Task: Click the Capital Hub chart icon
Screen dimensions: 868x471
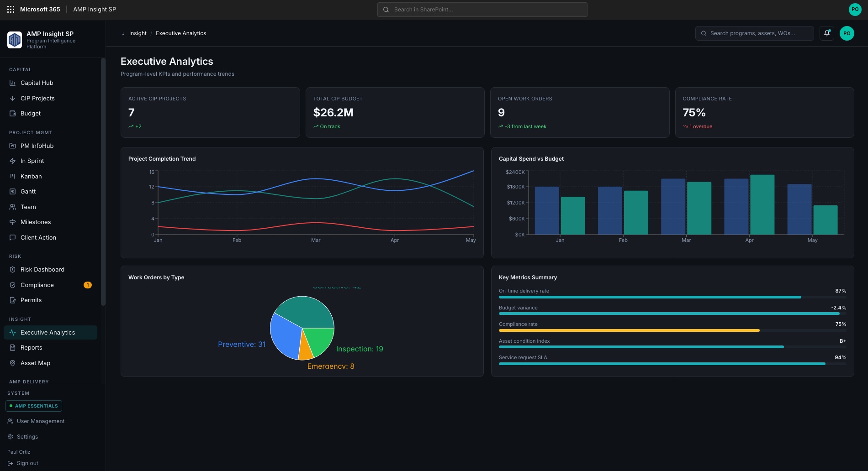Action: 12,83
